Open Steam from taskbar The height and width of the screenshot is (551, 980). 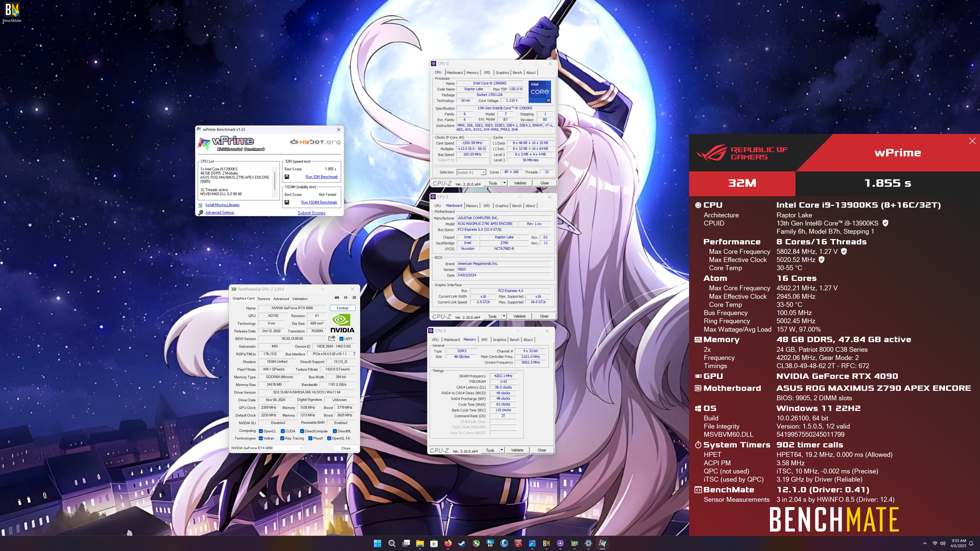click(462, 543)
